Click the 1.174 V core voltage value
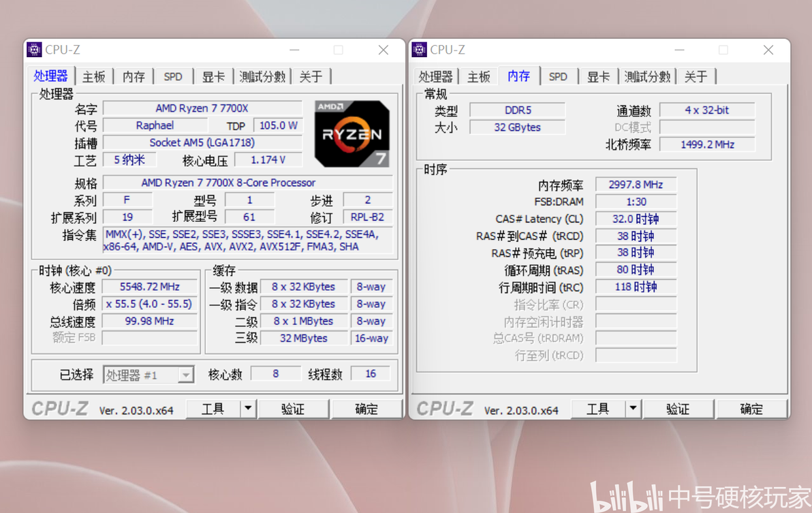 (268, 160)
